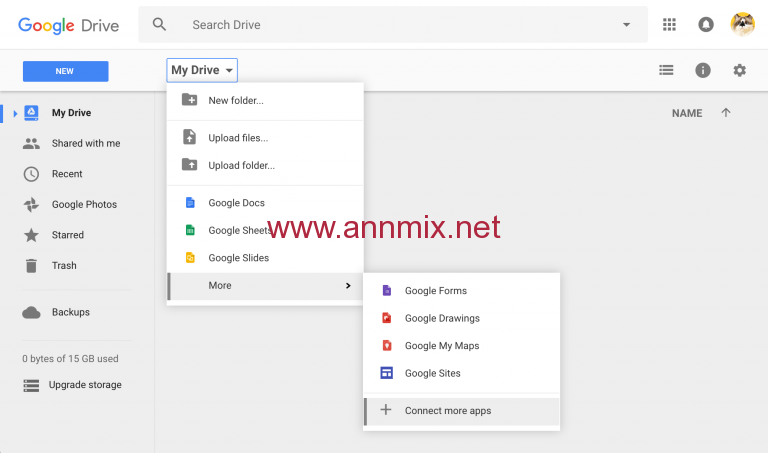Image resolution: width=768 pixels, height=453 pixels.
Task: Expand the More submenu arrow
Action: click(x=348, y=286)
